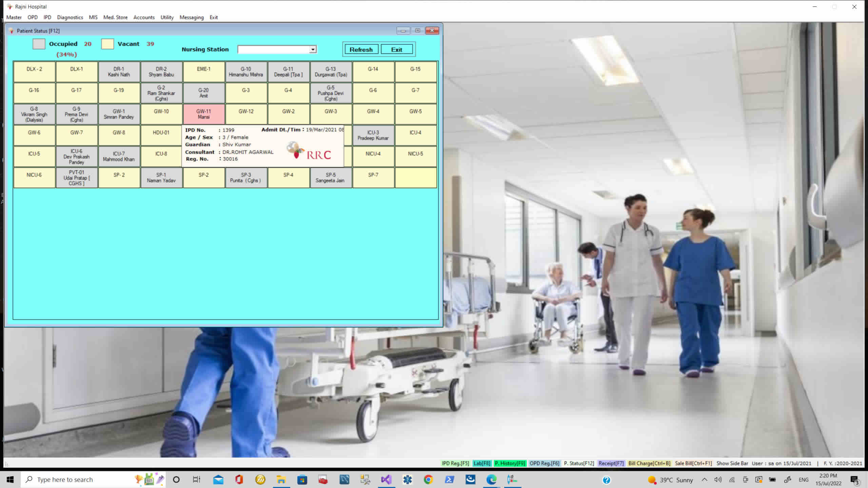Open Google Chrome from the taskbar
This screenshot has width=868, height=488.
click(428, 480)
